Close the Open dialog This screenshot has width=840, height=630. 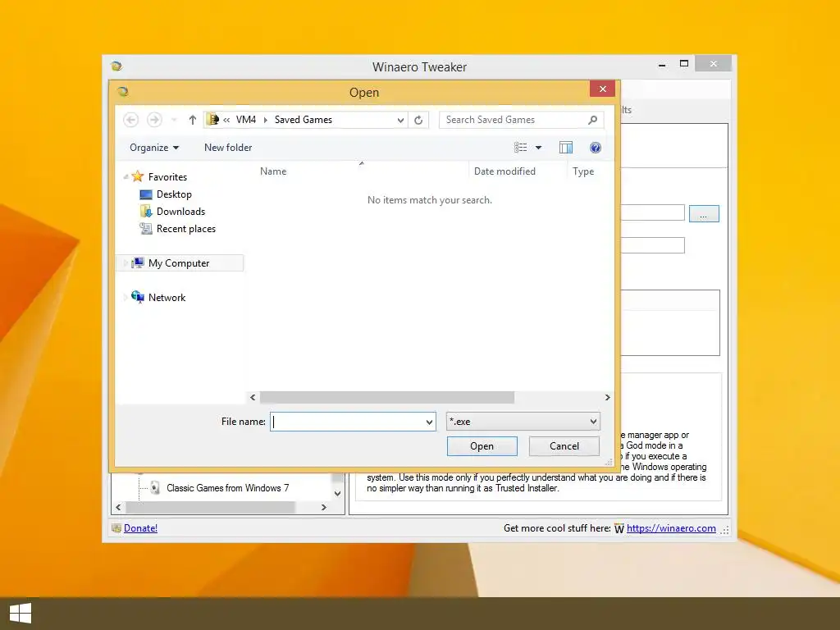[x=602, y=89]
